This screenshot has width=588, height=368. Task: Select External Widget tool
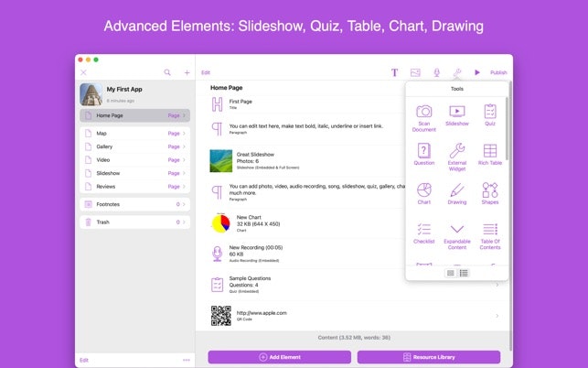[x=456, y=157]
